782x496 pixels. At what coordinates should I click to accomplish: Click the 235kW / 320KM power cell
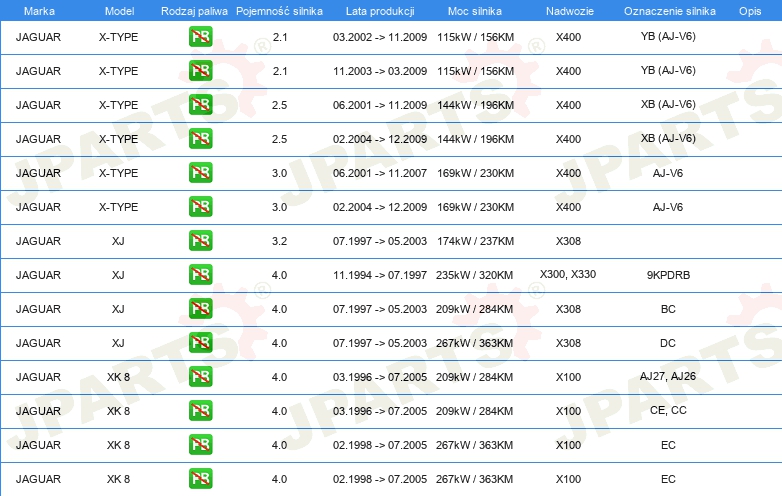475,275
